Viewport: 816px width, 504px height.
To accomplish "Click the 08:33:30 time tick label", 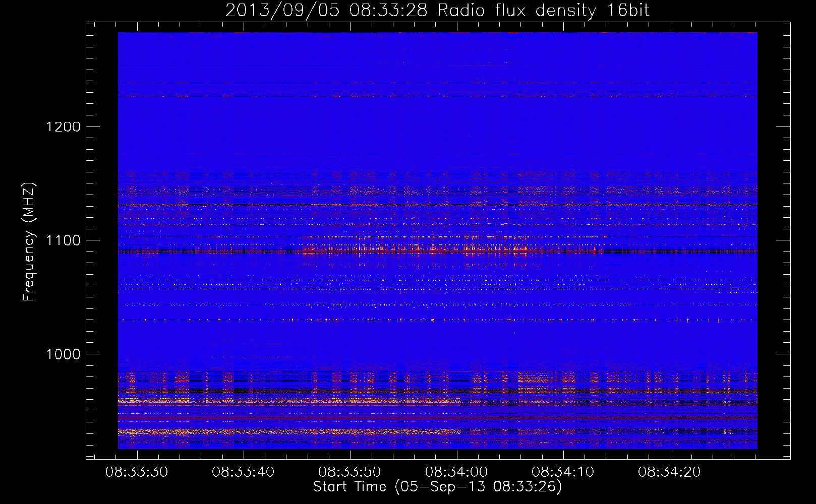I will [x=137, y=472].
